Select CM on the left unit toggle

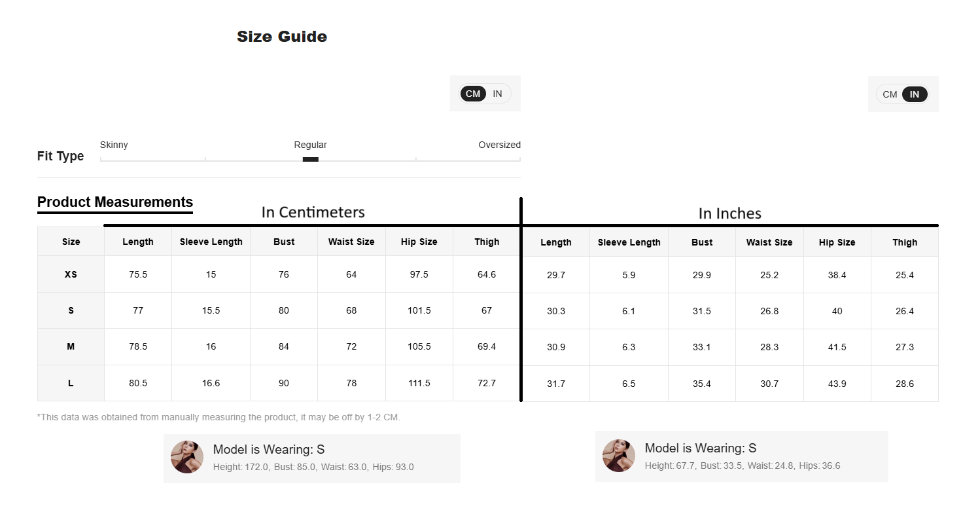click(x=473, y=94)
